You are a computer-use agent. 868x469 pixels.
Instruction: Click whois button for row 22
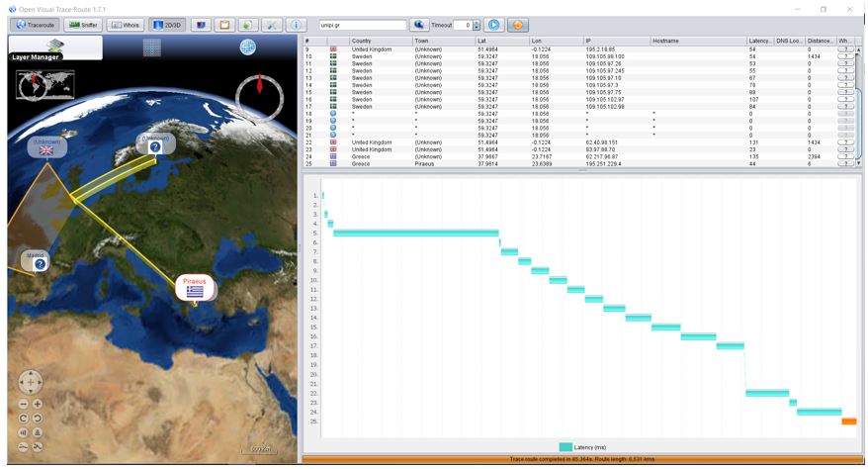[x=845, y=142]
